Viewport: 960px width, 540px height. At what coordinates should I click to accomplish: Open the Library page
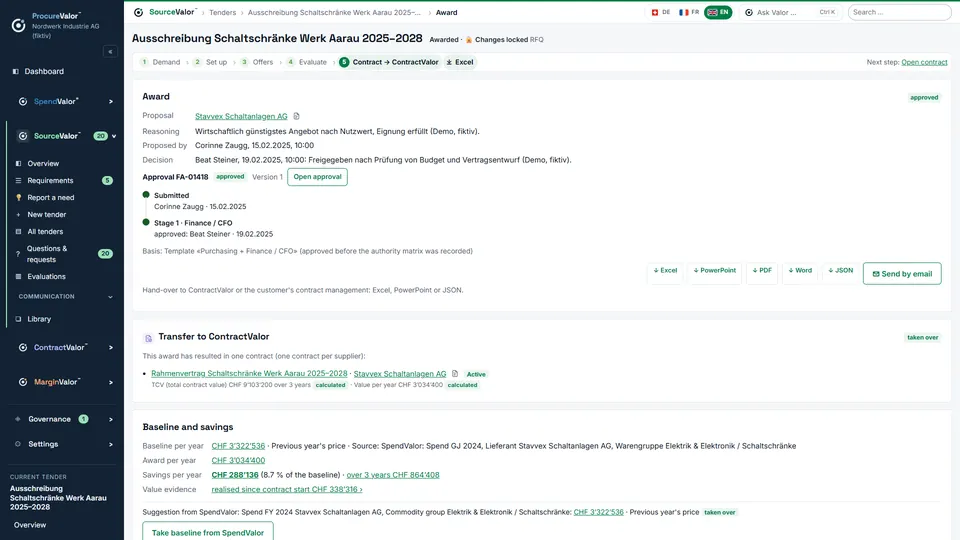coord(39,319)
